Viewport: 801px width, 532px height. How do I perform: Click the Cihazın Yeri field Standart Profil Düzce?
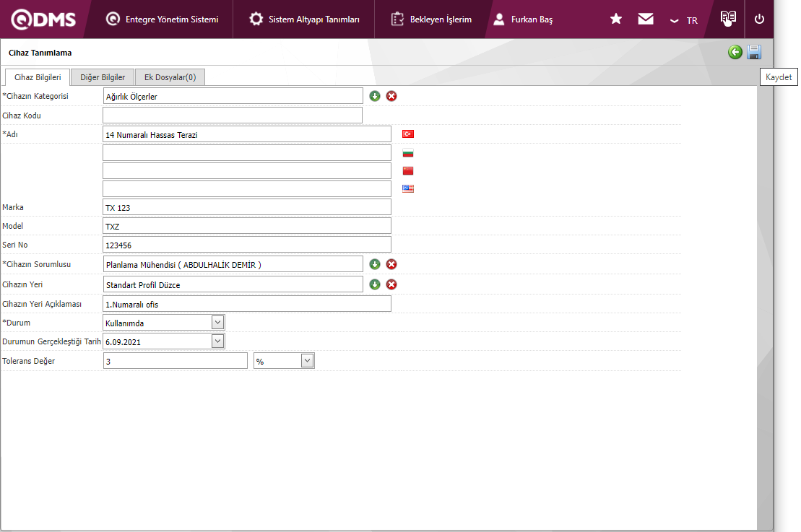coord(233,284)
